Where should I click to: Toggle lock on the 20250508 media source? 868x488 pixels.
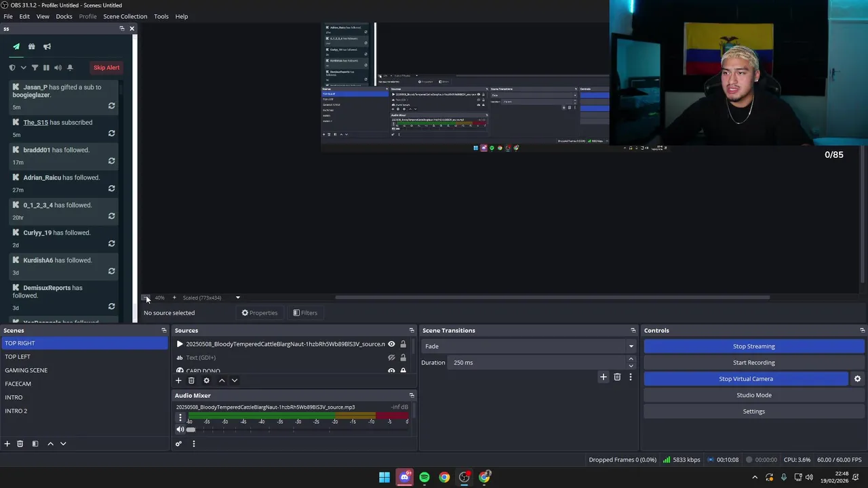403,344
